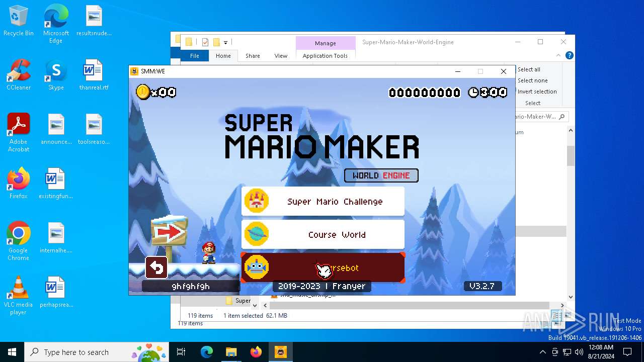Open the notification center
Screen dimensions: 644x362
627,352
